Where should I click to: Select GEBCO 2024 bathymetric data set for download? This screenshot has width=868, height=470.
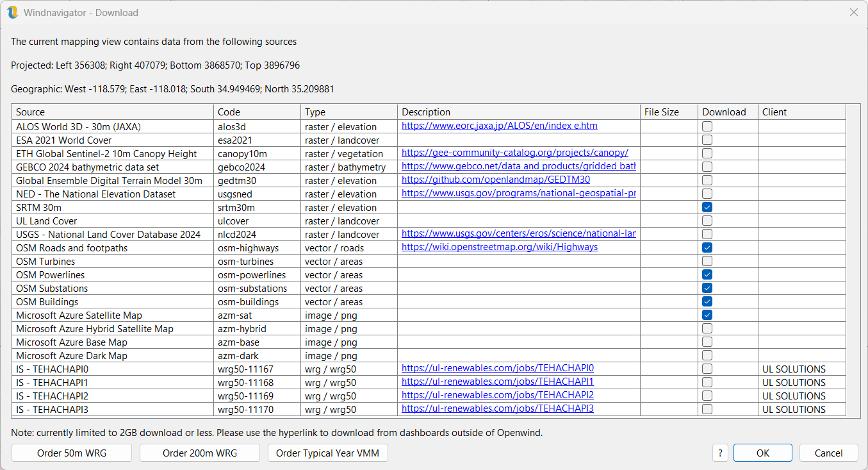tap(707, 167)
